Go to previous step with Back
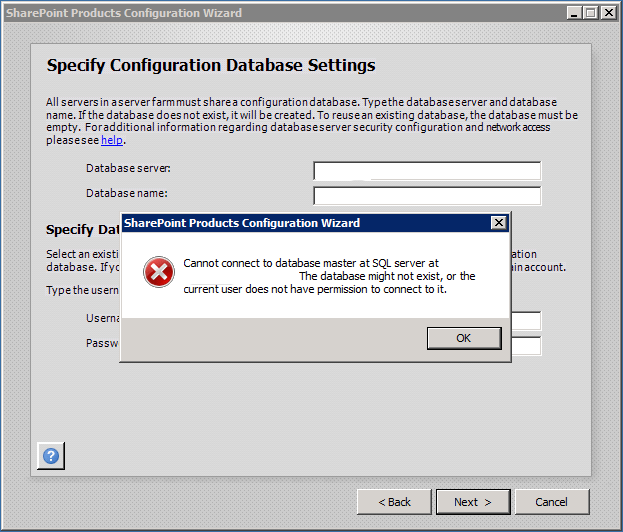The image size is (623, 532). [x=394, y=502]
